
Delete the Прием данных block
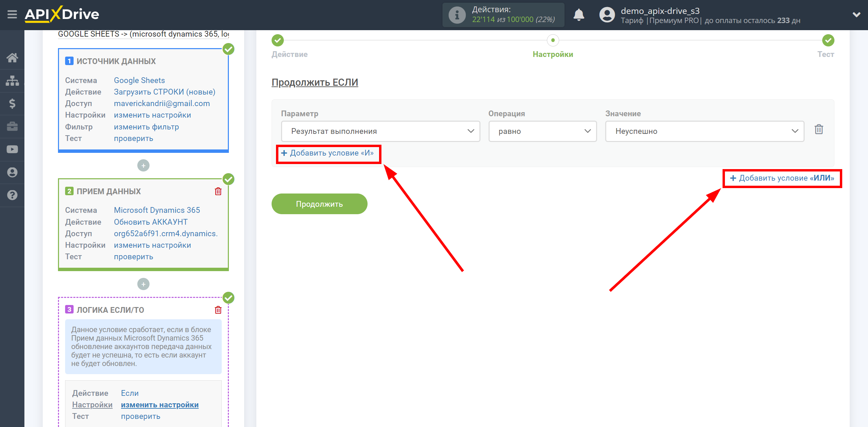pos(218,191)
